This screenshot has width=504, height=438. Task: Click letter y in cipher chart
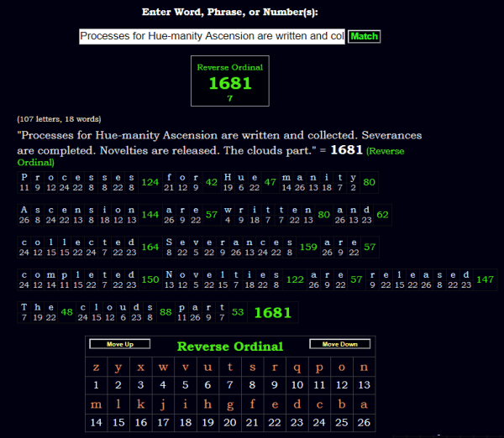[x=118, y=367]
